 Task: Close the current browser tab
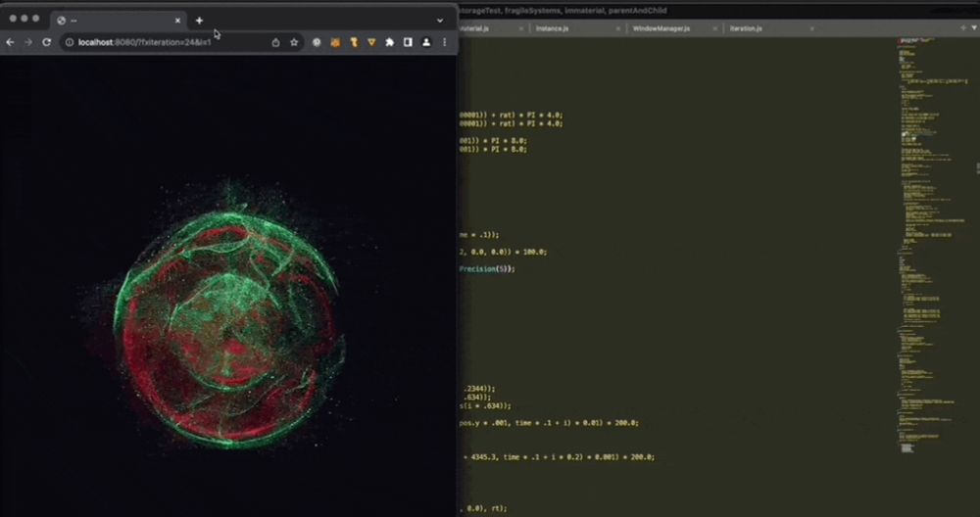177,21
